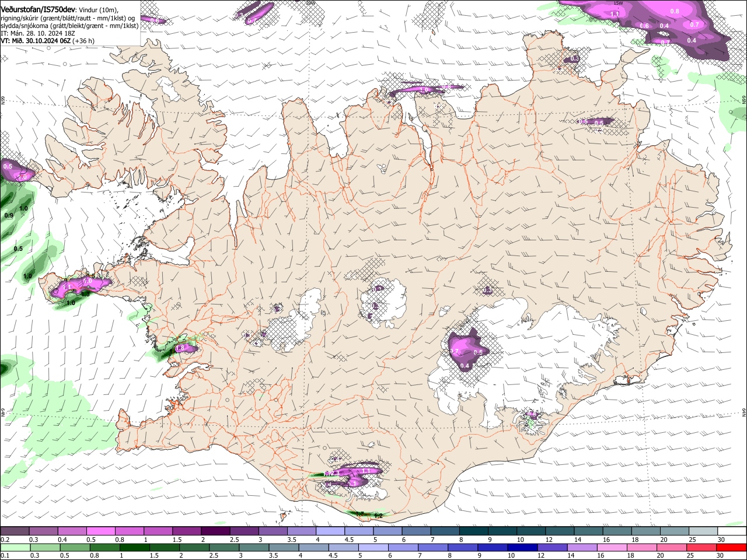The image size is (747, 560).
Task: Pick the 12 violet swatch in rain scale
Action: tap(553, 548)
